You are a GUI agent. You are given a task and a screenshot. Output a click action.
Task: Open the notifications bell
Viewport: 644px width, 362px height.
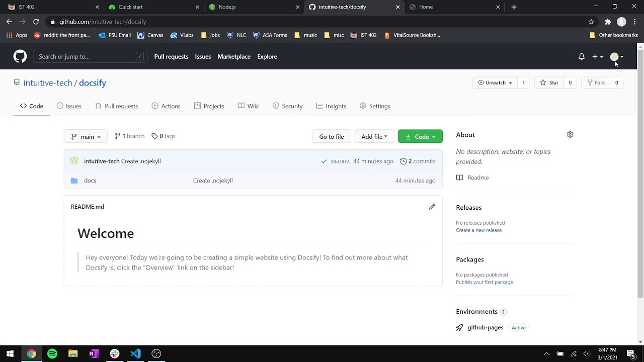click(581, 57)
